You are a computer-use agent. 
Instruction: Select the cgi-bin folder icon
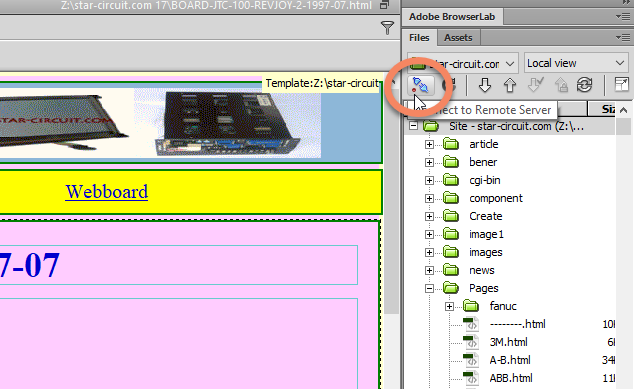[x=451, y=180]
